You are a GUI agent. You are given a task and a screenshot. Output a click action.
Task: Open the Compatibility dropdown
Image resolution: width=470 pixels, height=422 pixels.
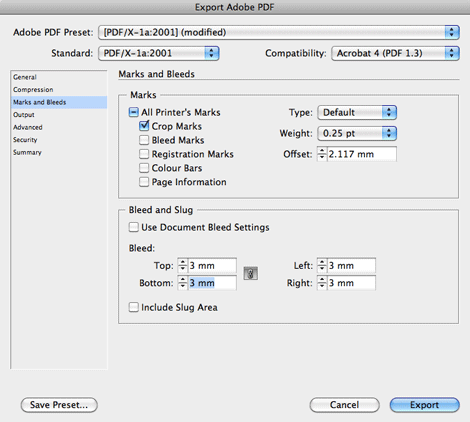[395, 53]
